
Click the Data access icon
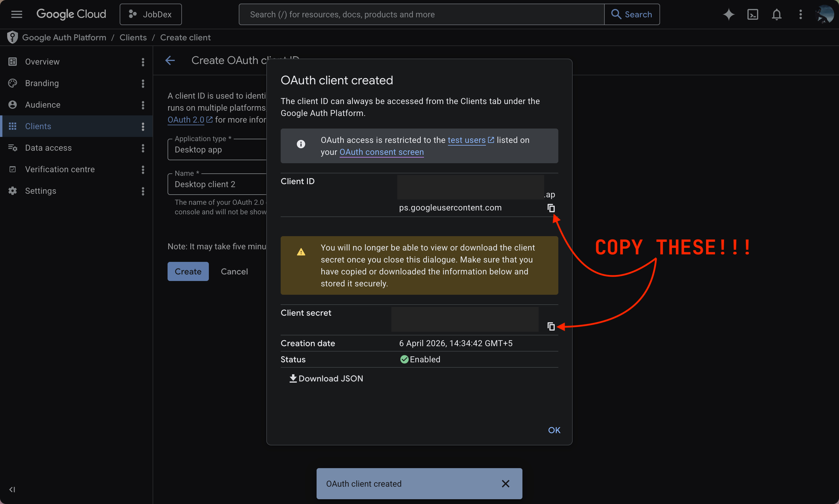coord(13,148)
